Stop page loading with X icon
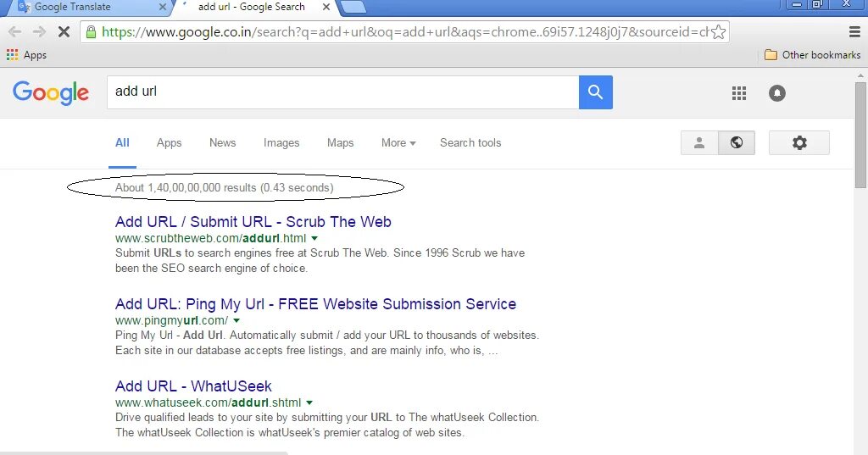 64,32
